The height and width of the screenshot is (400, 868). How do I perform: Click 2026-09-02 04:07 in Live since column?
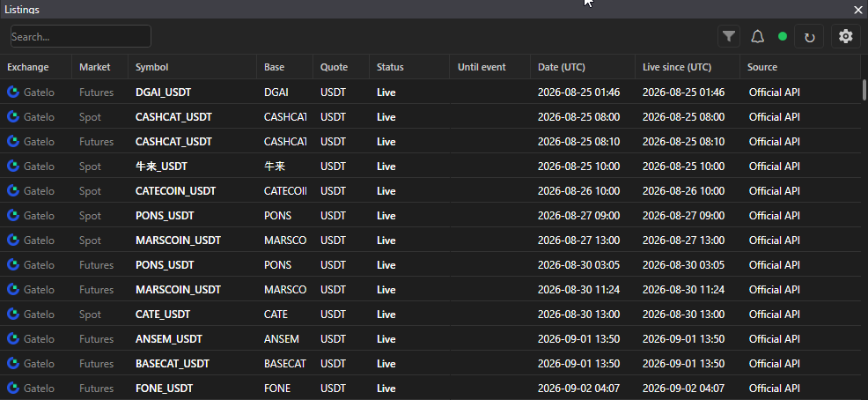tap(683, 389)
